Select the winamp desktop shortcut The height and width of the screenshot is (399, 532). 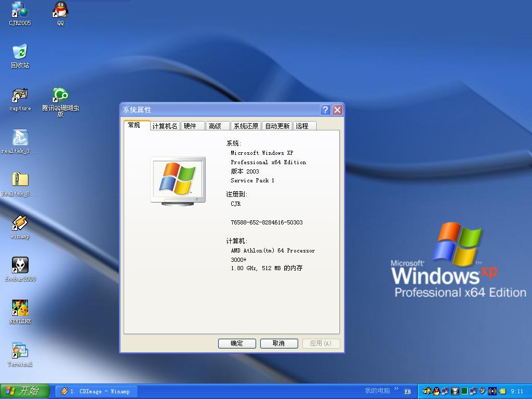(x=20, y=227)
